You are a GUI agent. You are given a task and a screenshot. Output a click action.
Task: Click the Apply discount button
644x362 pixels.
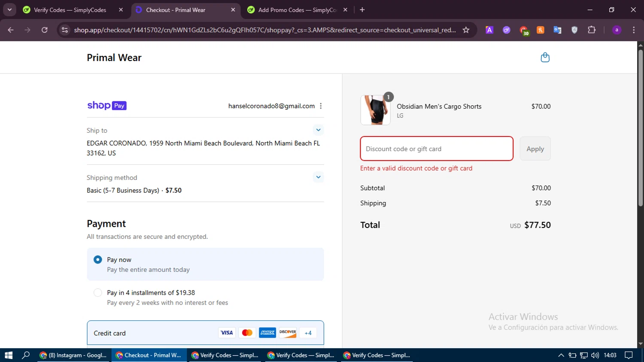pyautogui.click(x=535, y=149)
